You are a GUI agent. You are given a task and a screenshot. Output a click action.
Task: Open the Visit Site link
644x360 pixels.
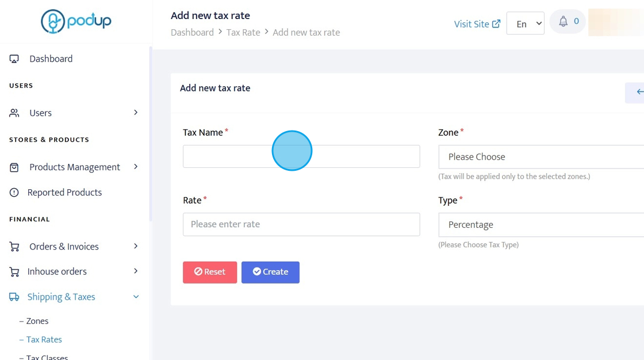[x=477, y=24]
